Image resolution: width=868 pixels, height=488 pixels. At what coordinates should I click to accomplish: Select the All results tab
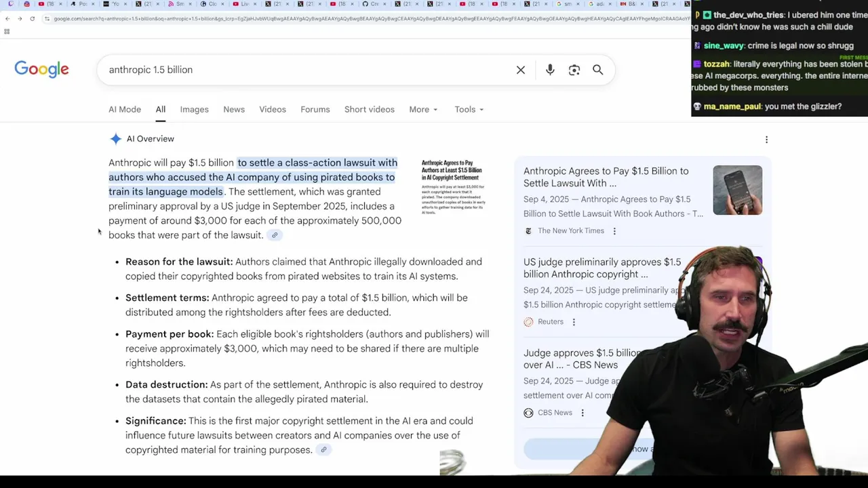160,109
